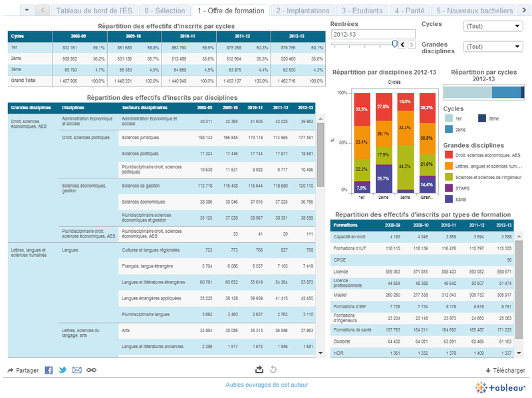Image resolution: width=532 pixels, height=398 pixels.
Task: Click the export view icon
Action: click(x=259, y=369)
